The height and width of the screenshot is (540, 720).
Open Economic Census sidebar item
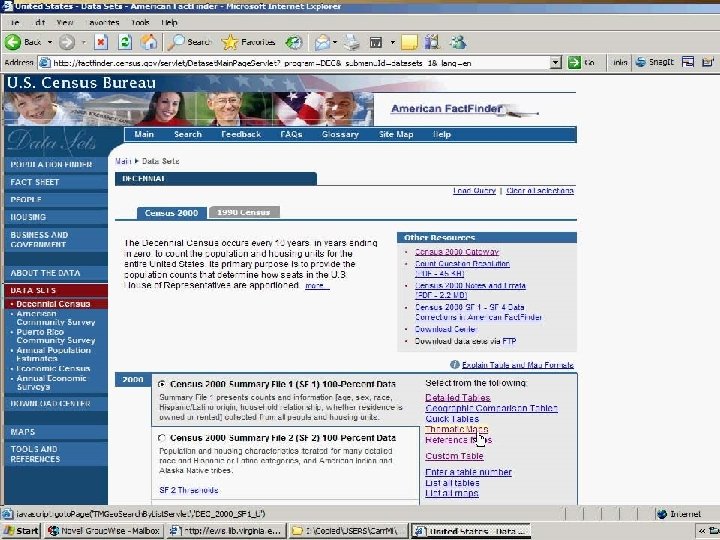pyautogui.click(x=53, y=369)
